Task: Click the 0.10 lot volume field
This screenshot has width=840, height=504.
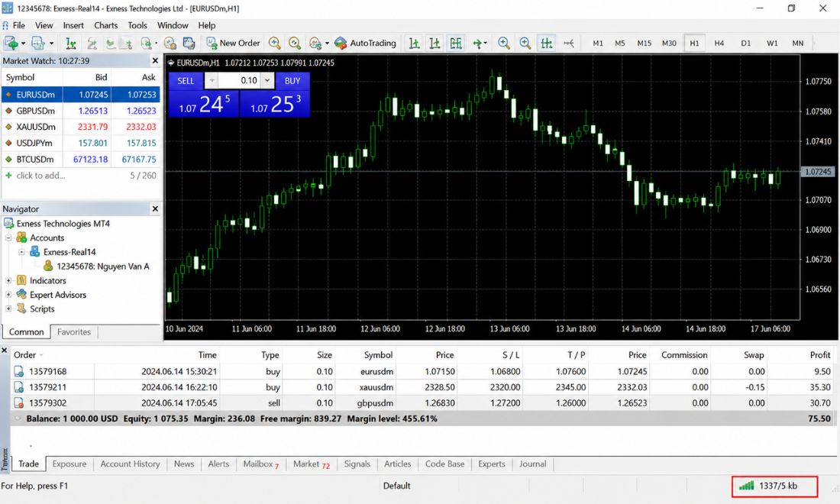Action: 240,81
